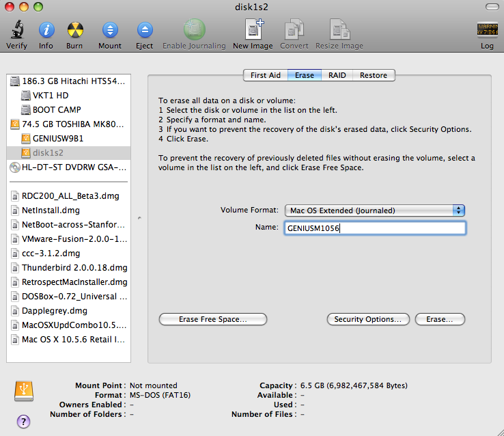Select the GENIUSW9B1 volume
The height and width of the screenshot is (436, 504).
click(68, 139)
